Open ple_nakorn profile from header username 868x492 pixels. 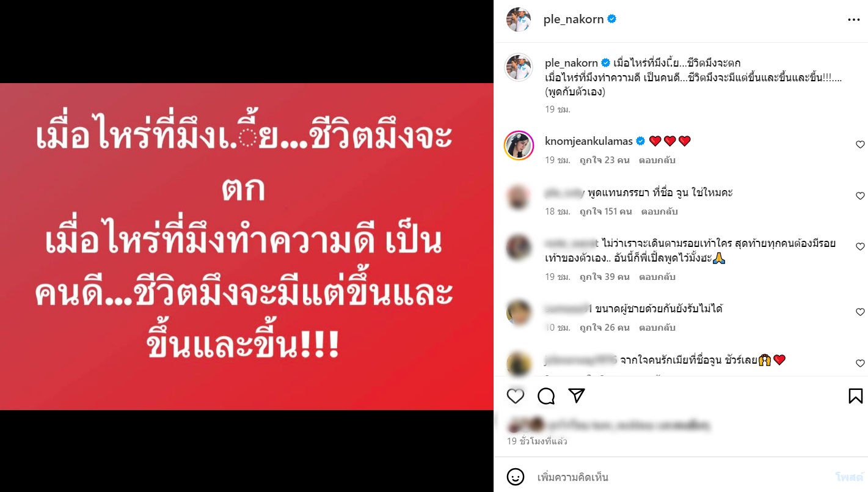click(574, 20)
